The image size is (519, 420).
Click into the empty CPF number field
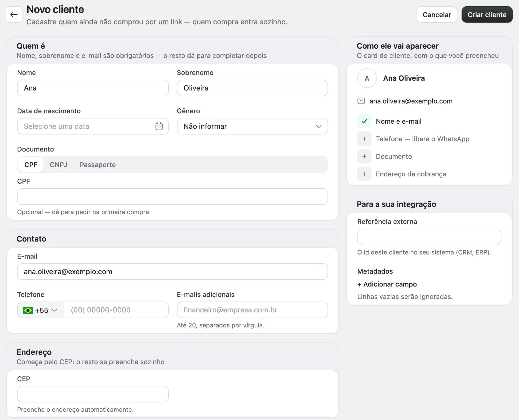click(172, 197)
